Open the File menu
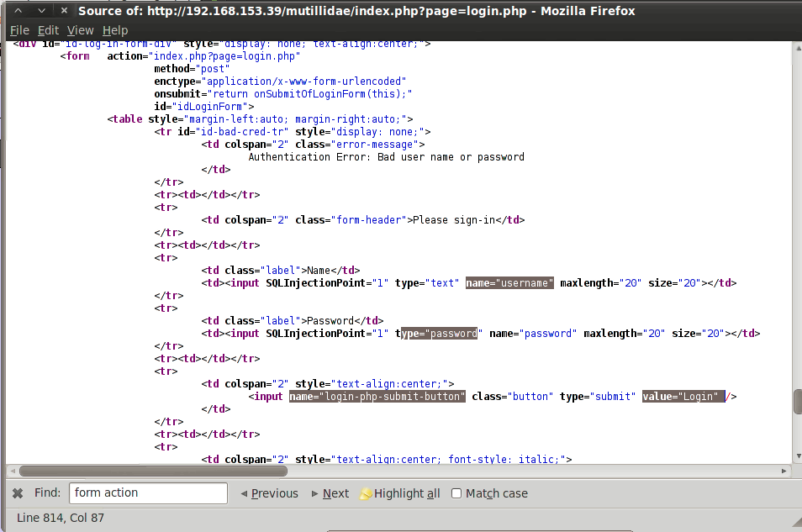This screenshot has width=802, height=532. click(x=18, y=30)
